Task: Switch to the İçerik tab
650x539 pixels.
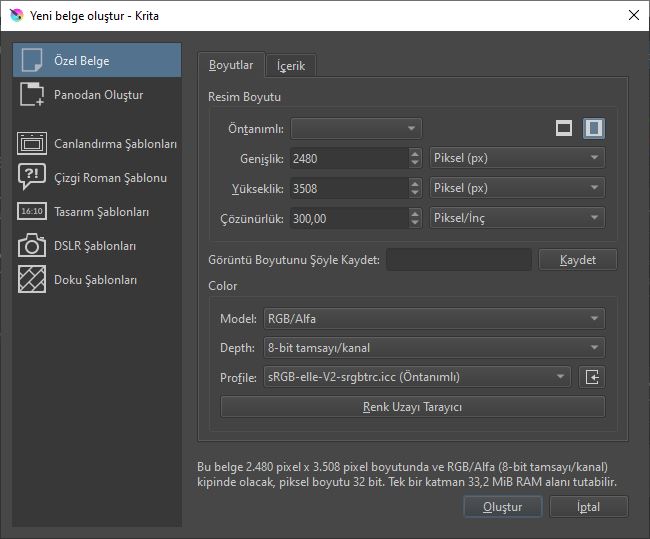Action: pyautogui.click(x=291, y=66)
